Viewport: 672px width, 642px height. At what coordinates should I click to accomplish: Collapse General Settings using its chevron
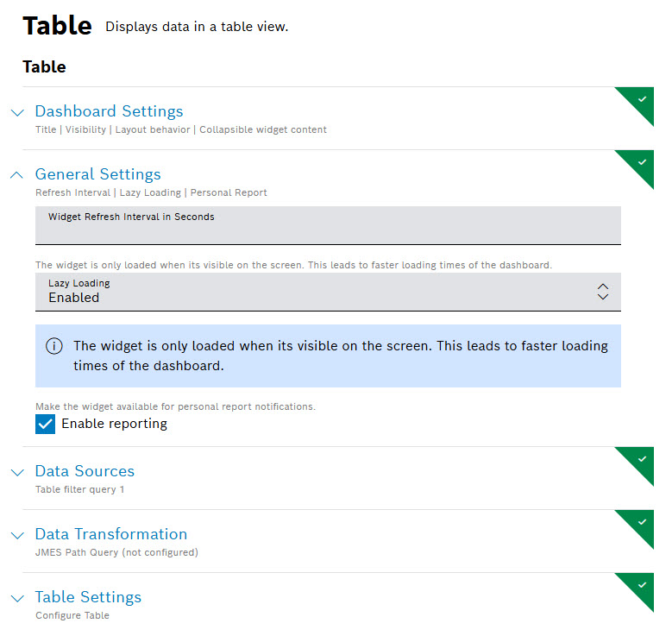17,175
